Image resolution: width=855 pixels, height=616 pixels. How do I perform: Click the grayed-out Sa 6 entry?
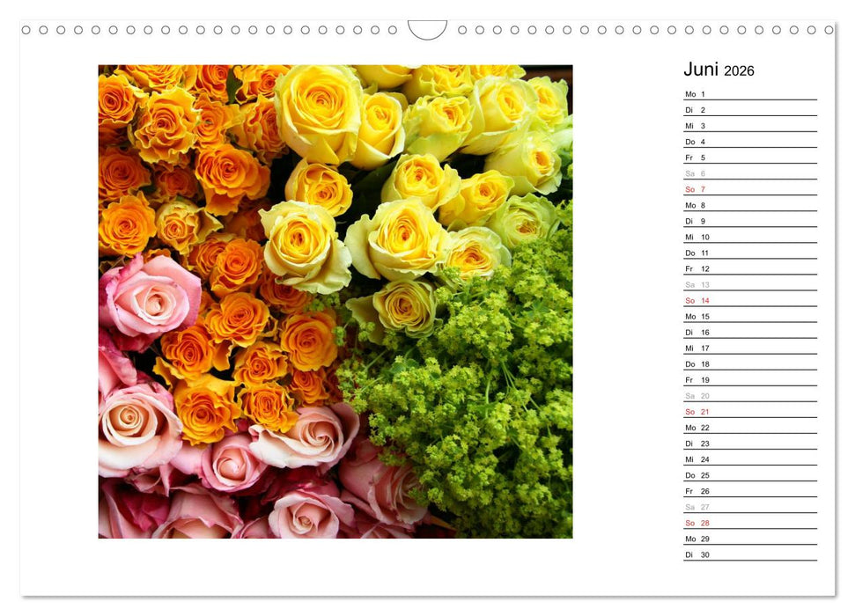[748, 172]
